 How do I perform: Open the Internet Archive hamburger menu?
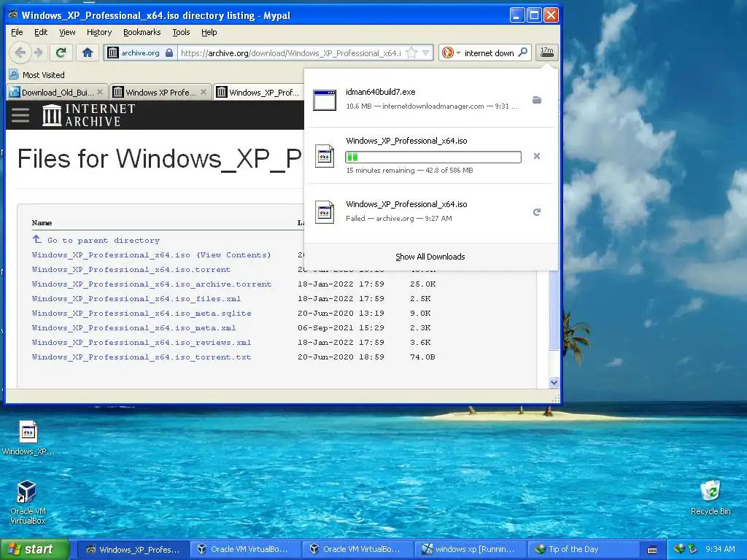pos(20,115)
